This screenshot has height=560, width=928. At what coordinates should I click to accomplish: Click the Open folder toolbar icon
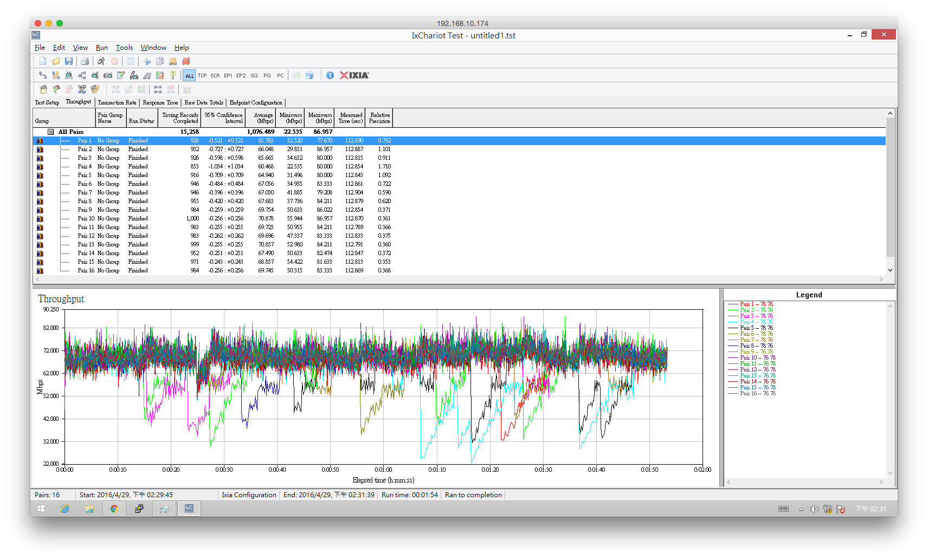pyautogui.click(x=56, y=61)
